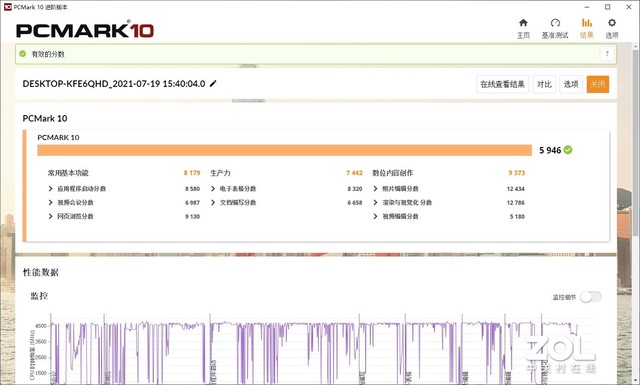This screenshot has height=385, width=640.
Task: Click the 数位内容创作 heading
Action: pos(392,173)
